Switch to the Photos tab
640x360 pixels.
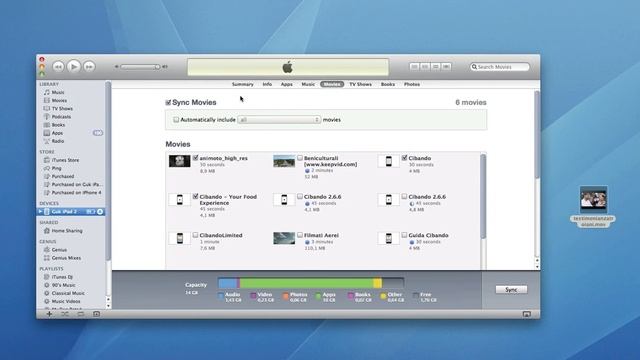click(412, 84)
